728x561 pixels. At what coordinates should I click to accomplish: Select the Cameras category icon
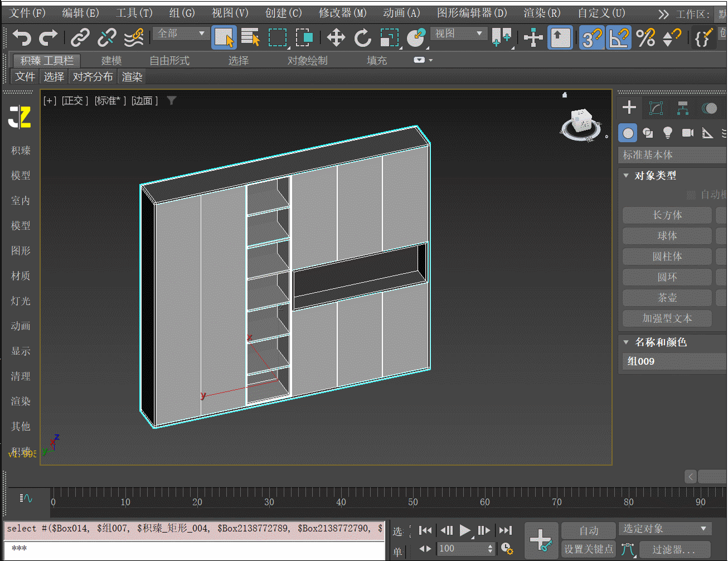click(688, 133)
